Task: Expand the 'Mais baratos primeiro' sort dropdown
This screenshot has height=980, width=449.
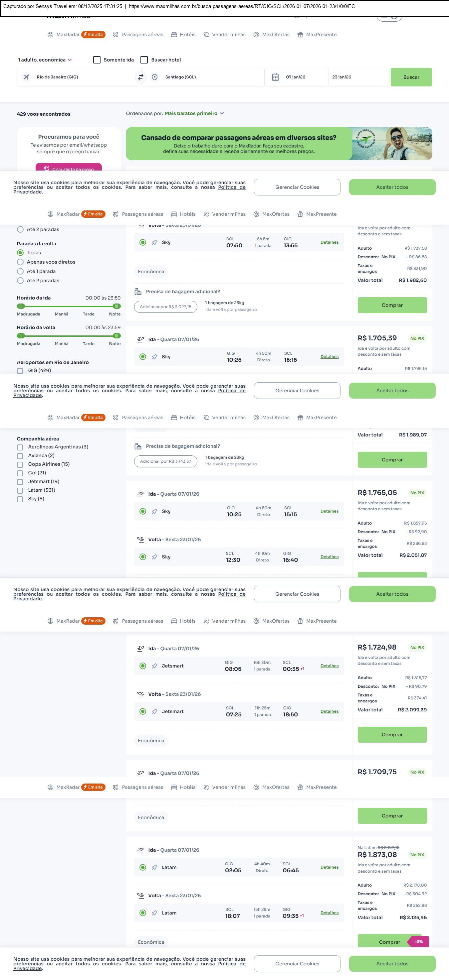Action: (x=194, y=113)
